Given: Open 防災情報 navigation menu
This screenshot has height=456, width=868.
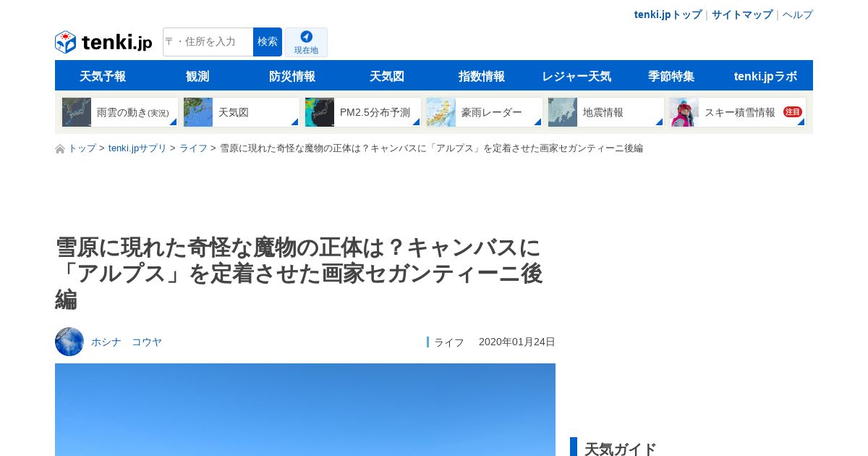Looking at the screenshot, I should click(292, 76).
